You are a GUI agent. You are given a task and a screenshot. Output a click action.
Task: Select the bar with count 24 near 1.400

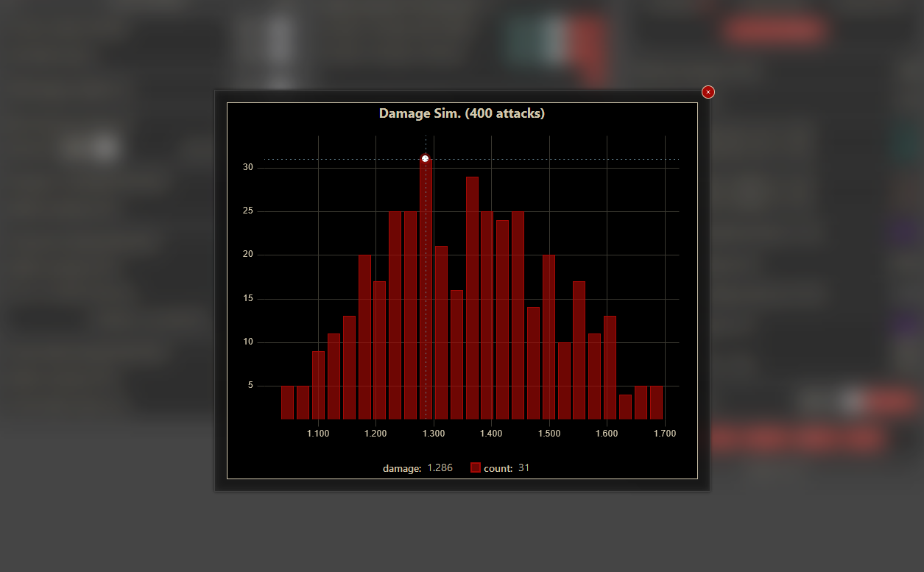(503, 319)
